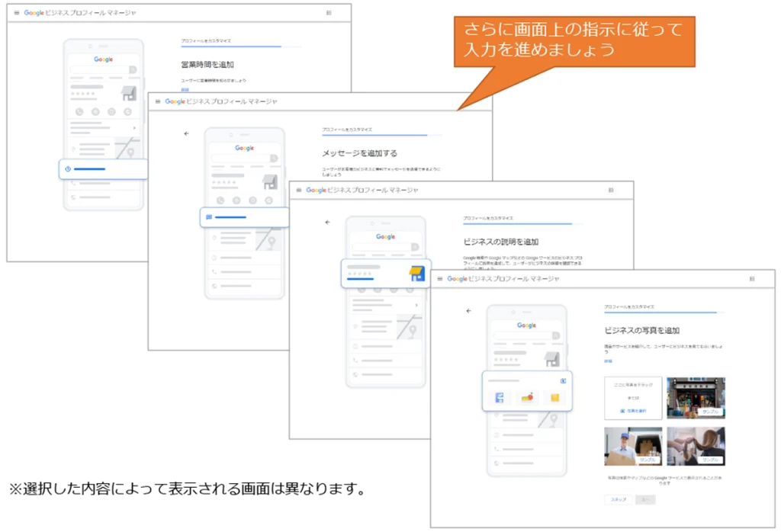The height and width of the screenshot is (532, 781).
Task: Click the スキップ (Skip) button
Action: click(618, 499)
